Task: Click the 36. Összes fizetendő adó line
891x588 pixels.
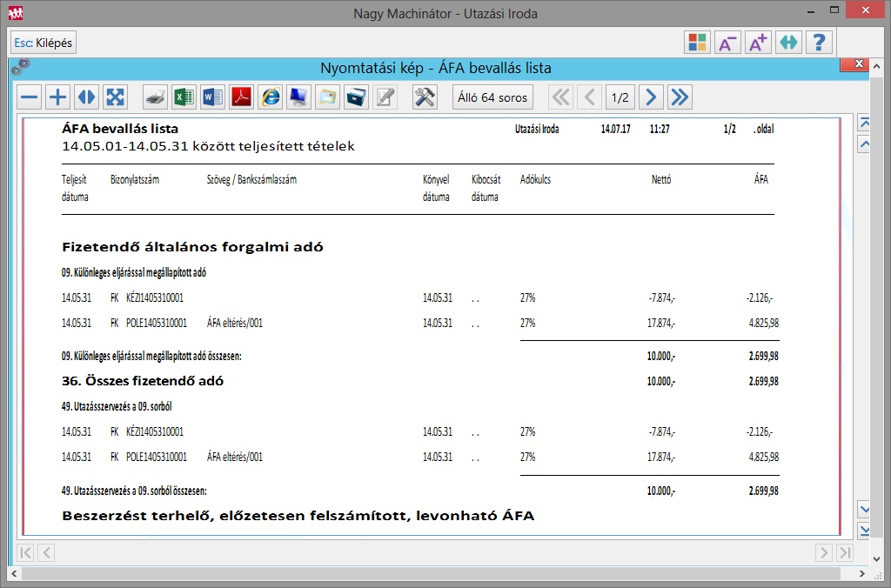Action: [143, 381]
